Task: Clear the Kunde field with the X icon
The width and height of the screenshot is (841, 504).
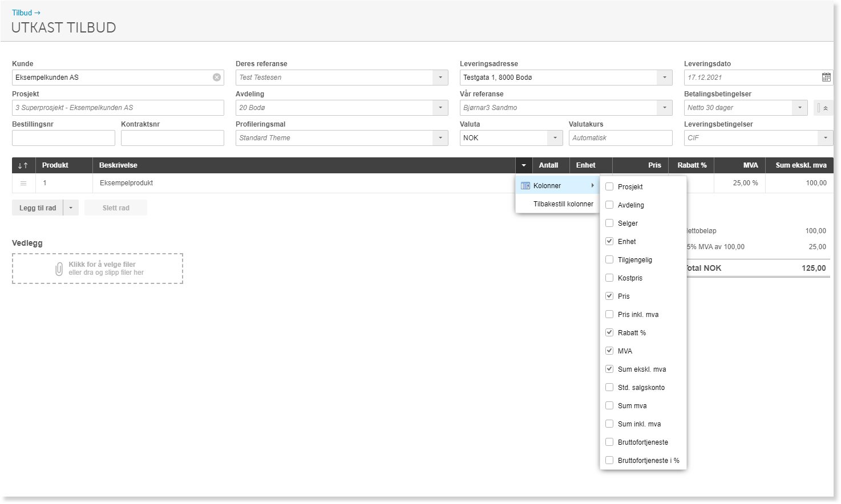Action: pos(217,78)
